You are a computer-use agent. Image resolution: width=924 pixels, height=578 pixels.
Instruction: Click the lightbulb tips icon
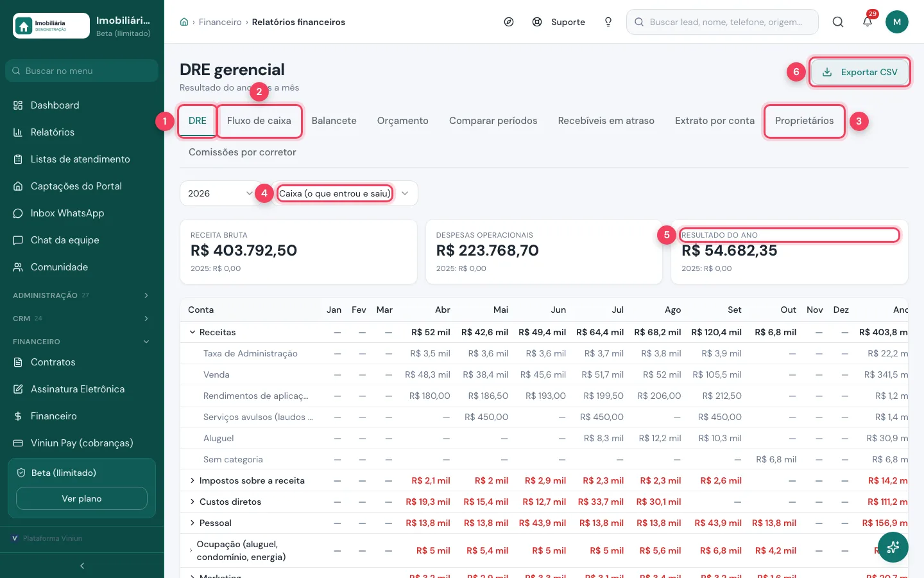[608, 22]
